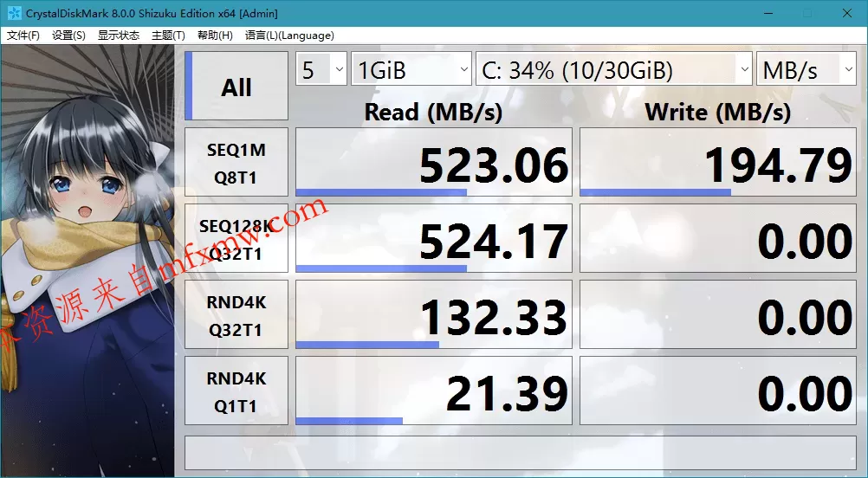Open the 文件(F) menu
Image resolution: width=868 pixels, height=478 pixels.
(23, 36)
